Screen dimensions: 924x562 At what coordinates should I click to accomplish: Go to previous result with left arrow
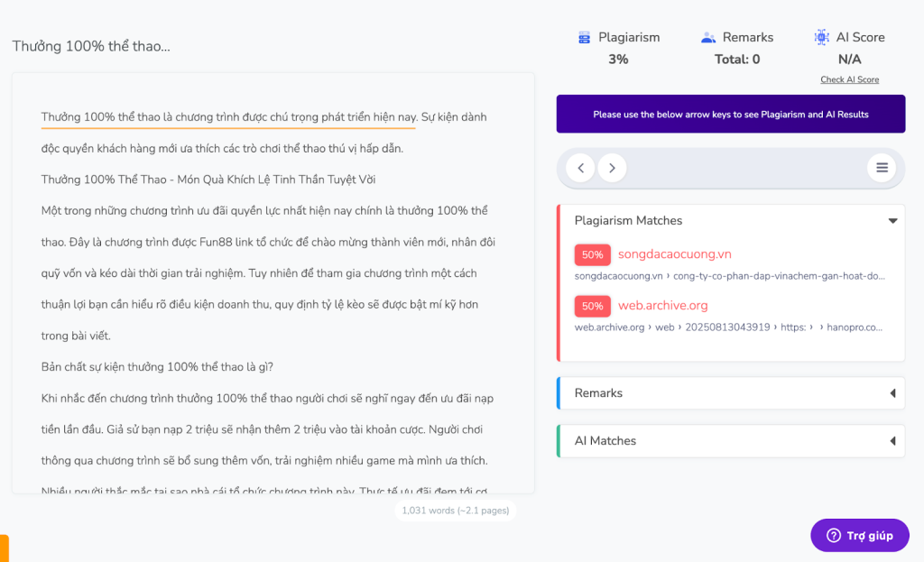[x=581, y=168]
